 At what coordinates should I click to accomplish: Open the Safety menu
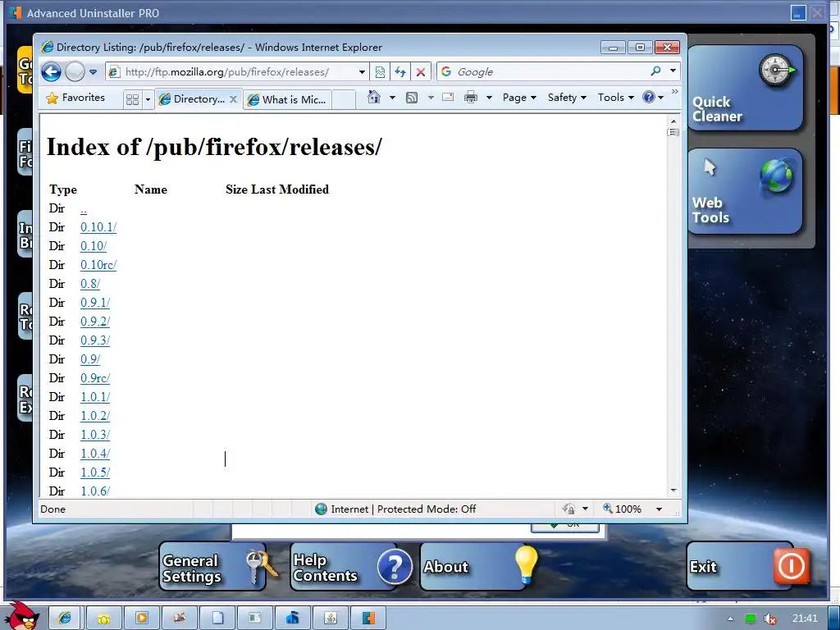tap(567, 98)
